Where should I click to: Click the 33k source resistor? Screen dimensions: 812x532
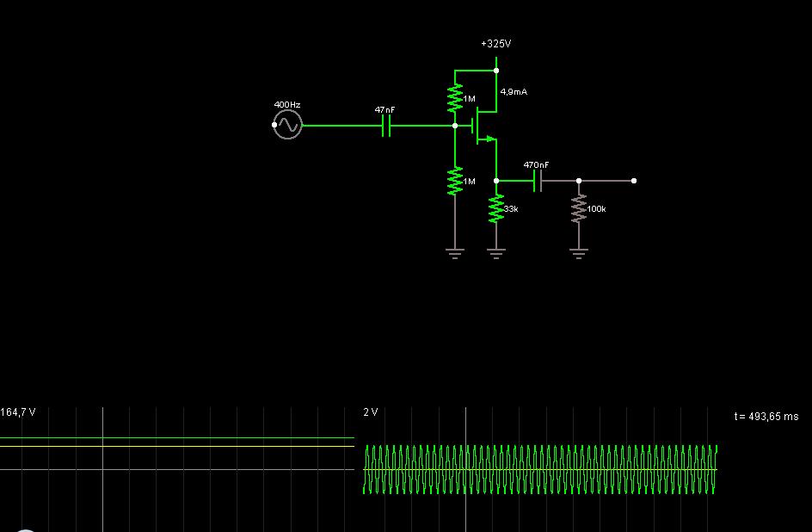(496, 208)
